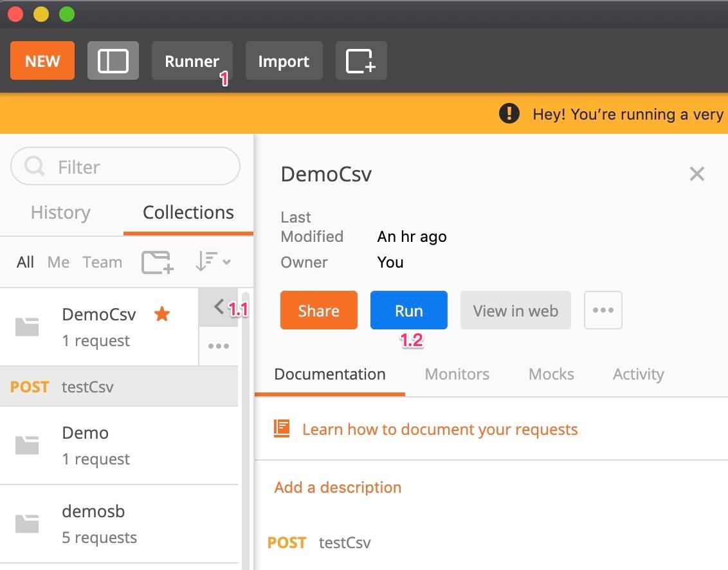The width and height of the screenshot is (728, 570).
Task: Click the new collection folder icon
Action: click(x=158, y=262)
